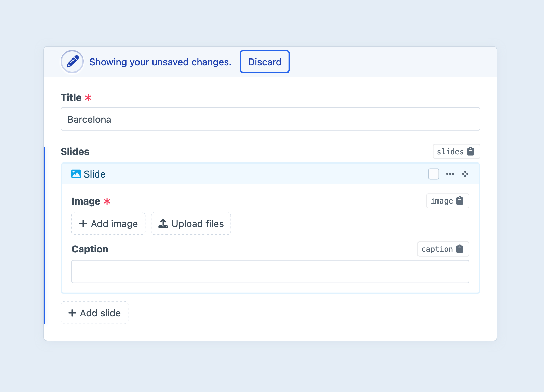Click the Slides field heading
Viewport: 544px width, 392px height.
75,152
